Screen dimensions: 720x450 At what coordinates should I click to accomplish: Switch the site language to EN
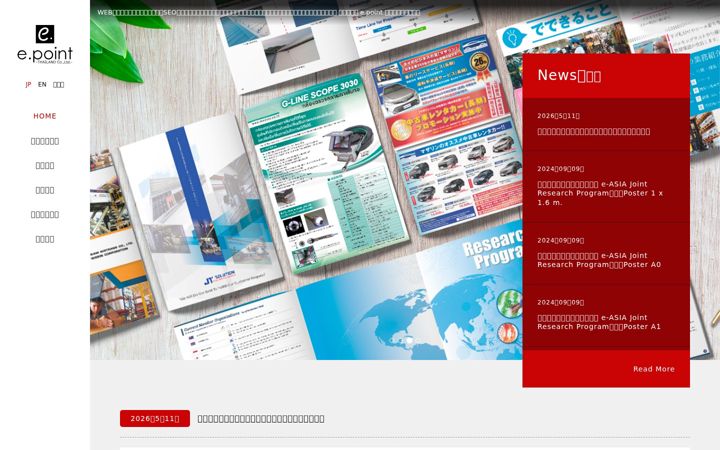42,84
